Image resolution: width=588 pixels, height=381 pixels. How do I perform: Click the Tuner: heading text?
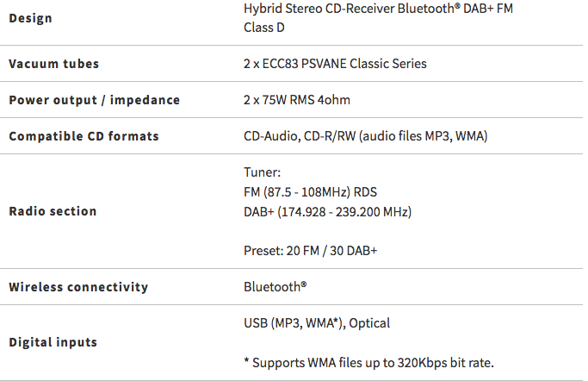262,172
